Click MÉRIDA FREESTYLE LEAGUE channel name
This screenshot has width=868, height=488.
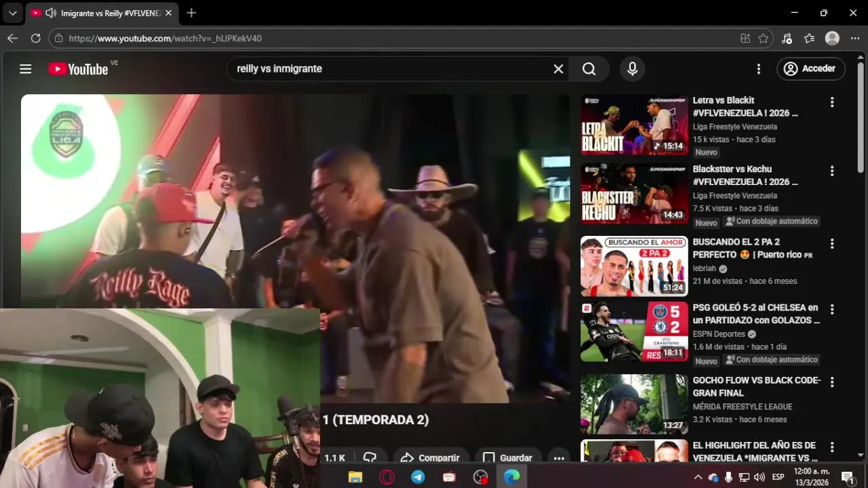743,407
